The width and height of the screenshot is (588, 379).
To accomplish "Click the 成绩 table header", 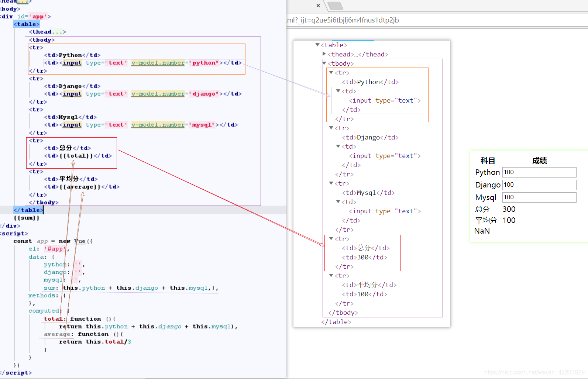I will click(539, 161).
